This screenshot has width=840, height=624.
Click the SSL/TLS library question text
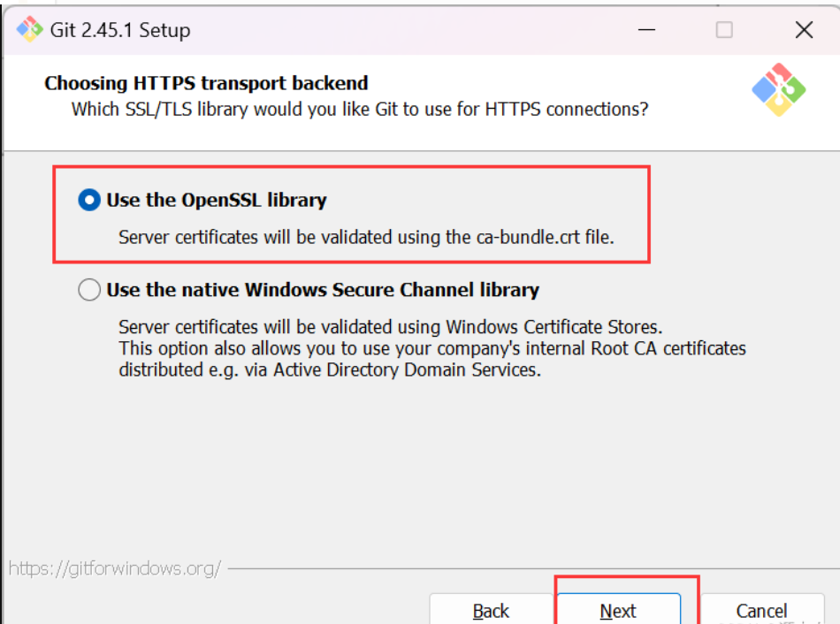point(360,110)
